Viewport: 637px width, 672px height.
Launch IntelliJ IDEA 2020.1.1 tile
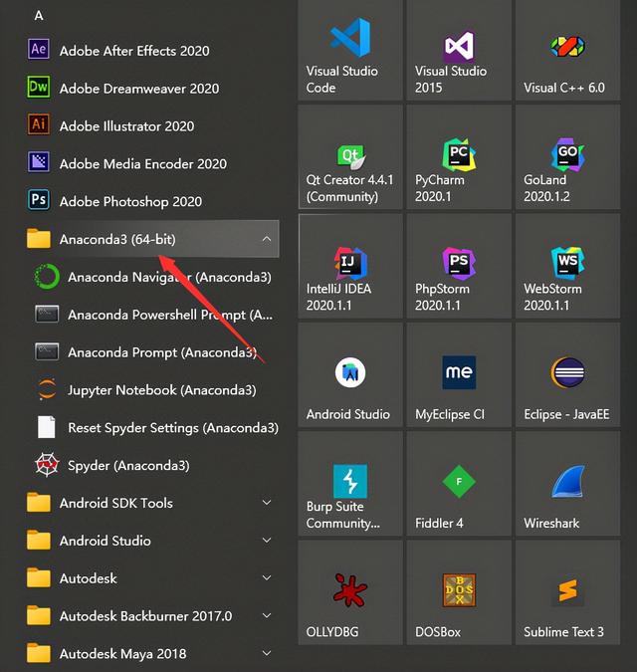click(x=350, y=267)
